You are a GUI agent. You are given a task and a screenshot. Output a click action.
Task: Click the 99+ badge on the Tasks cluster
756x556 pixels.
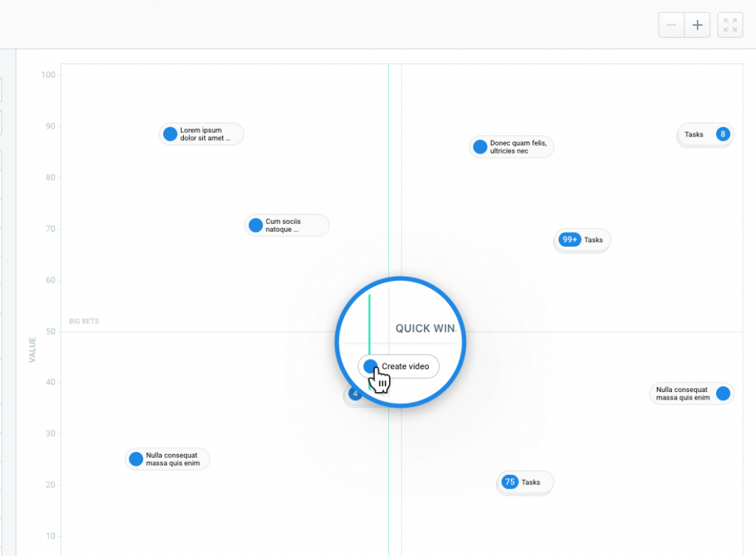[x=568, y=240]
